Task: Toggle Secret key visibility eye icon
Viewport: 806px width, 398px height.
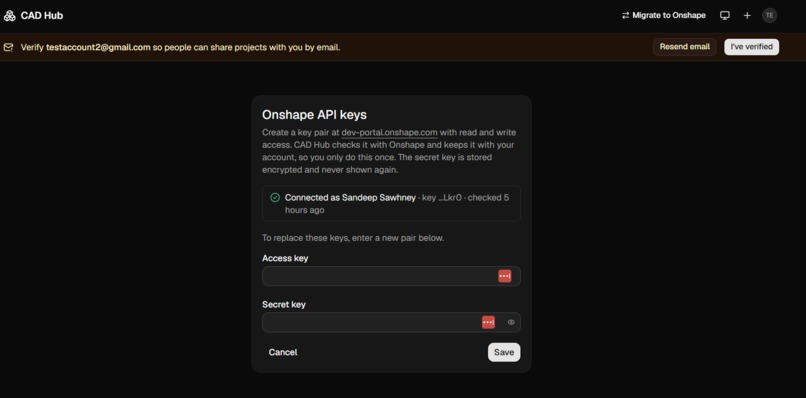Action: point(511,322)
